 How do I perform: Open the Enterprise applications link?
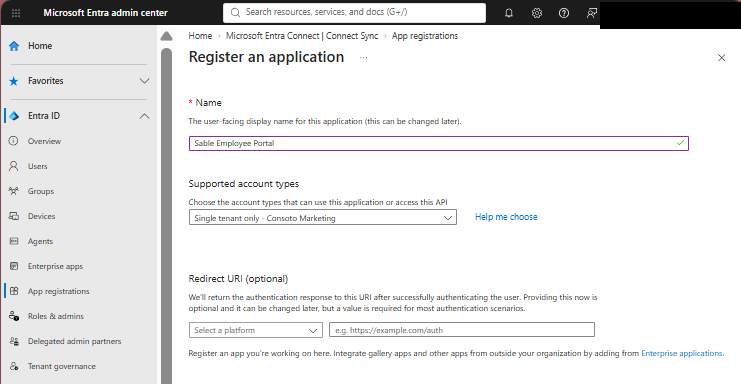tap(681, 353)
